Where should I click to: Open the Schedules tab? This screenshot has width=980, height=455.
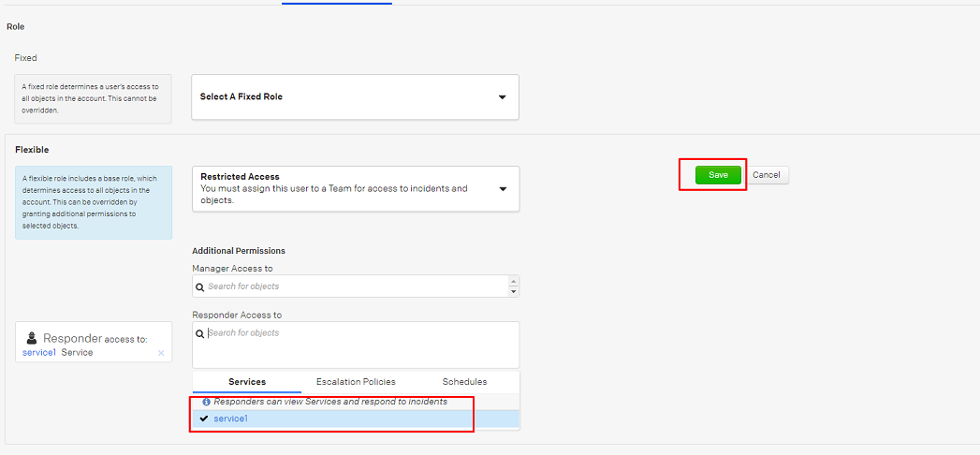point(464,382)
